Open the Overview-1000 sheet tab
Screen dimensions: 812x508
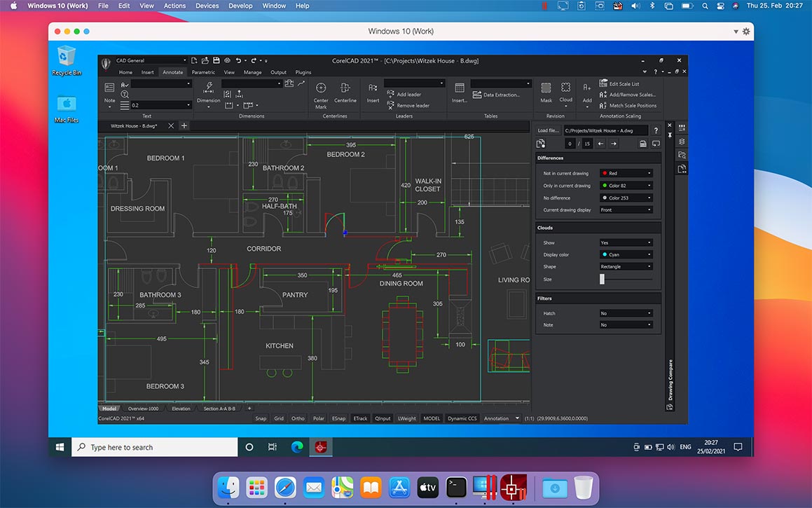pos(143,409)
